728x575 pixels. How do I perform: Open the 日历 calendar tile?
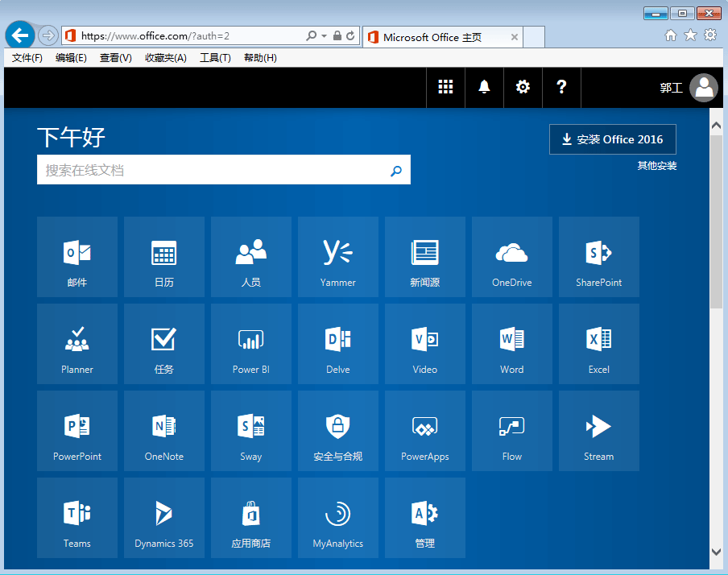coord(164,257)
